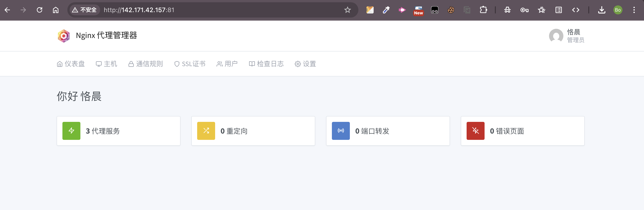The height and width of the screenshot is (210, 644).
Task: Go to the browser home page
Action: tap(55, 10)
